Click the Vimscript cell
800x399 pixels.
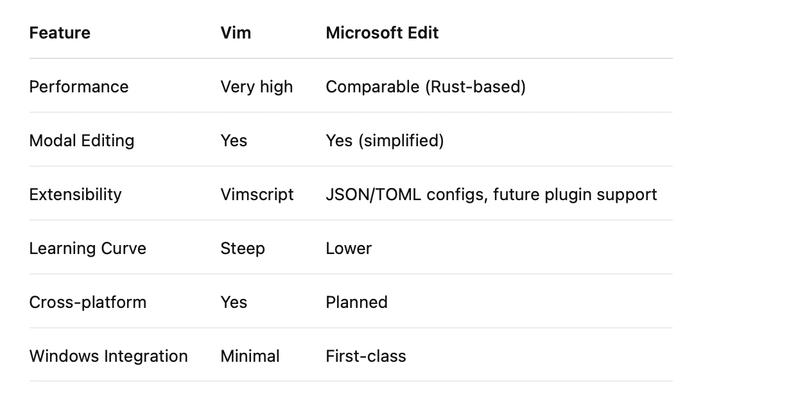point(257,194)
